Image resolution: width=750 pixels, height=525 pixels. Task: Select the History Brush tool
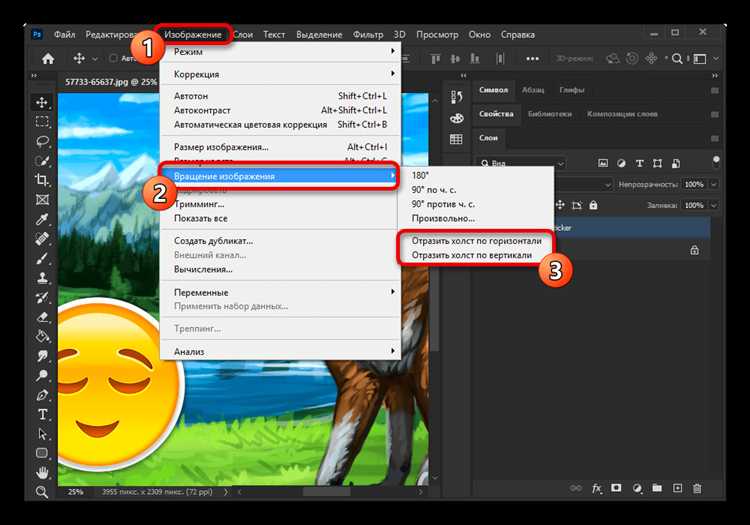[x=42, y=297]
